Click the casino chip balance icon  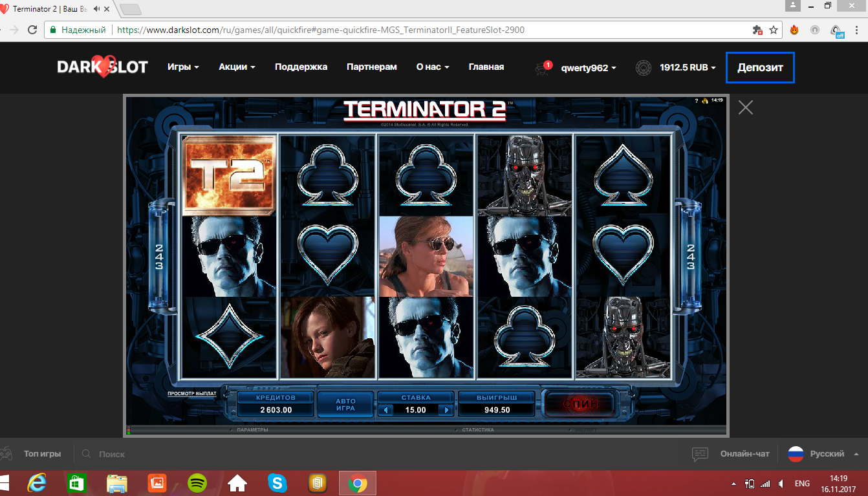[x=644, y=67]
